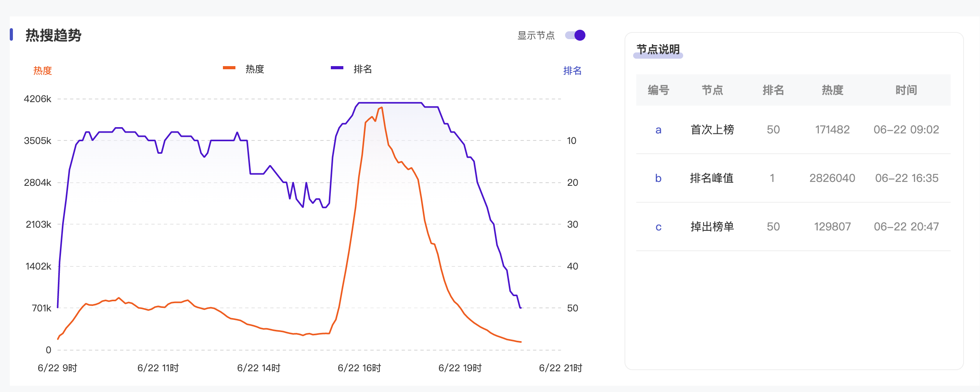Click the 6/22 9时 x-axis label
This screenshot has width=980, height=392.
(x=57, y=368)
